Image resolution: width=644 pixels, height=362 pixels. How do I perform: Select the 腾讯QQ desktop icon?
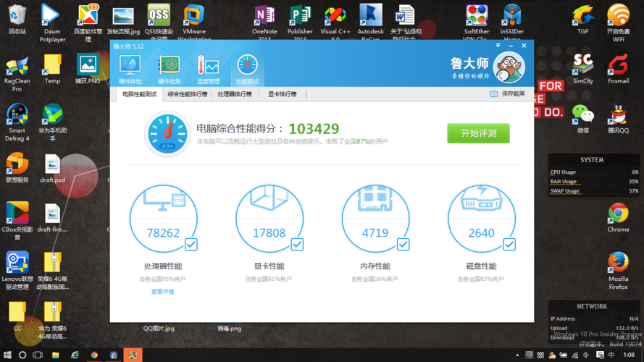pos(618,119)
